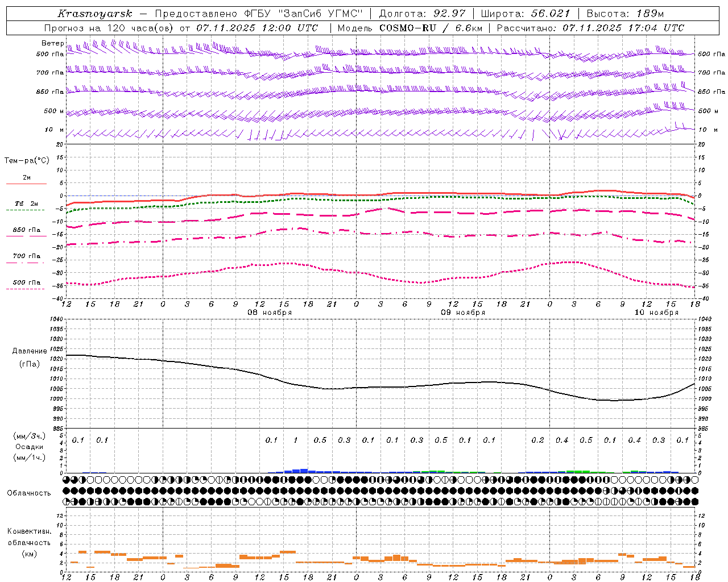Click the solid red '2м' legend line
728x582 pixels.
pos(26,184)
